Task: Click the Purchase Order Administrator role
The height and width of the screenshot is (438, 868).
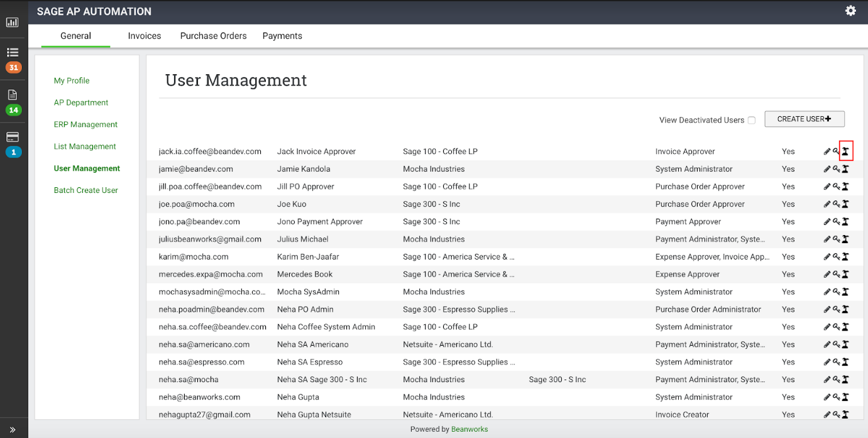Action: pyautogui.click(x=708, y=309)
